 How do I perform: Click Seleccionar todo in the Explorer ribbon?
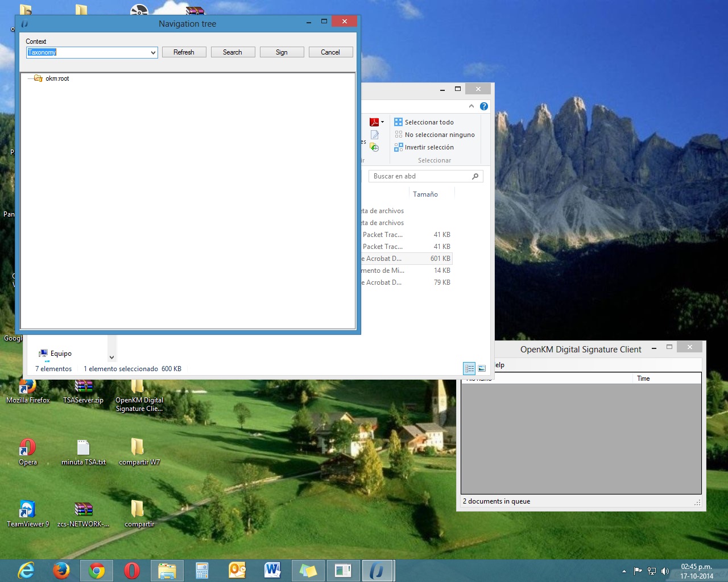(x=429, y=122)
